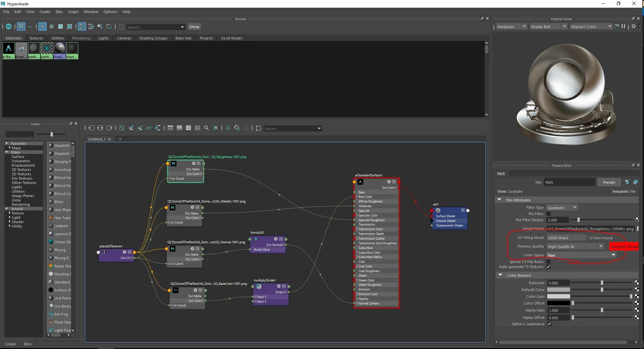Expand the Arnold Texture tree item
644x349 pixels.
pyautogui.click(x=9, y=213)
